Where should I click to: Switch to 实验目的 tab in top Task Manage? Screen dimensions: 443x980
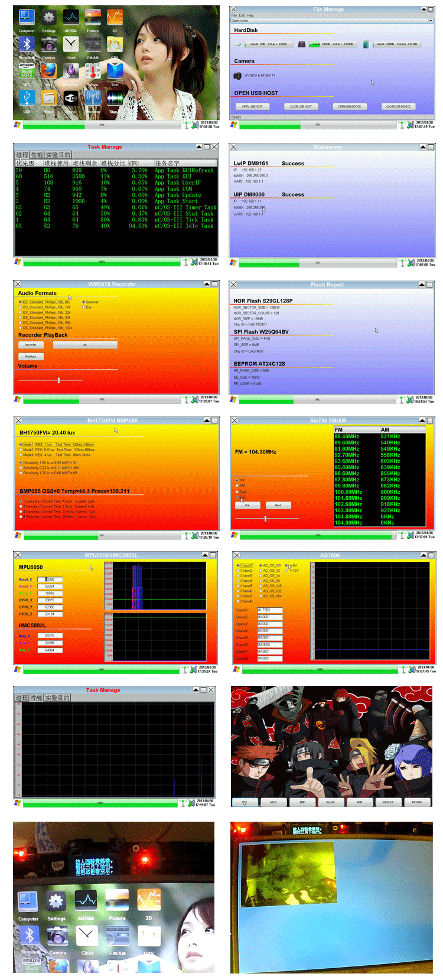[x=58, y=155]
